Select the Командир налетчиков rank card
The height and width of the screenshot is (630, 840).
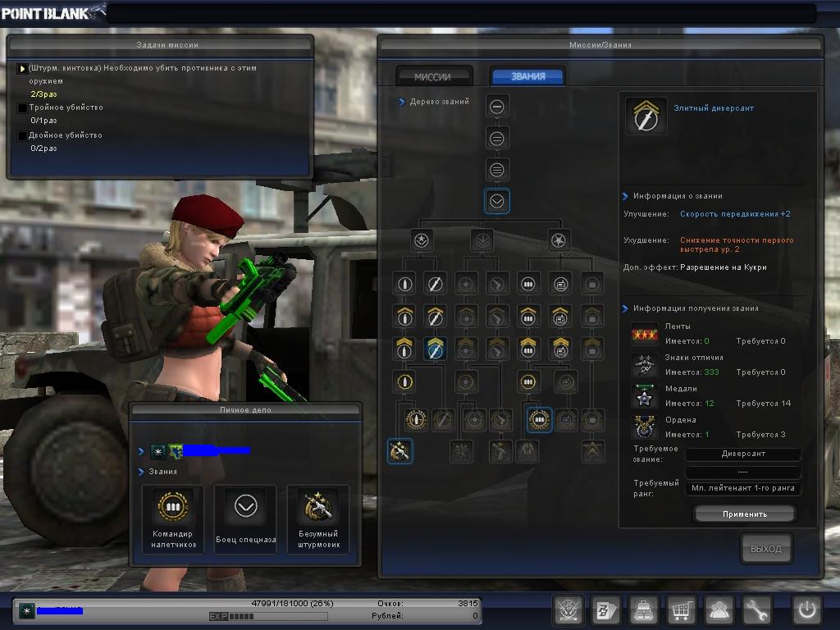click(173, 519)
